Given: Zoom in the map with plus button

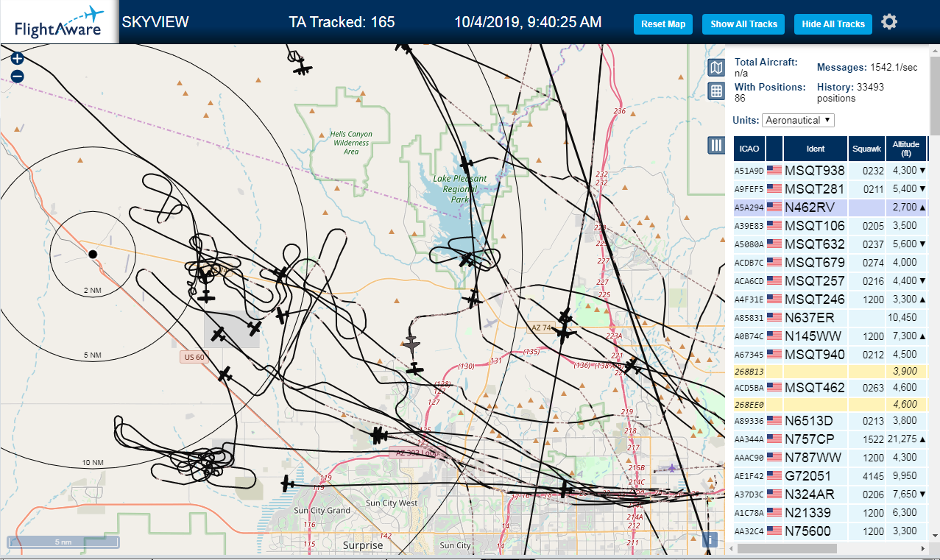Looking at the screenshot, I should click(x=18, y=58).
